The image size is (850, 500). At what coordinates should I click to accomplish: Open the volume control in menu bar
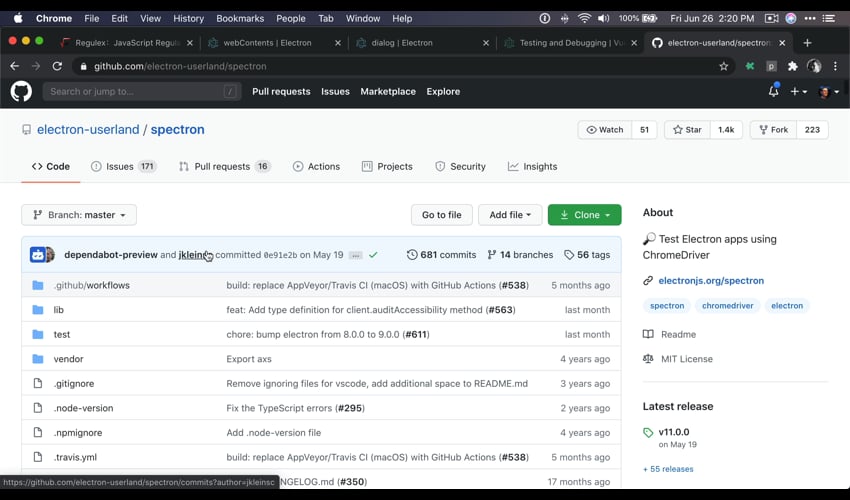point(603,18)
